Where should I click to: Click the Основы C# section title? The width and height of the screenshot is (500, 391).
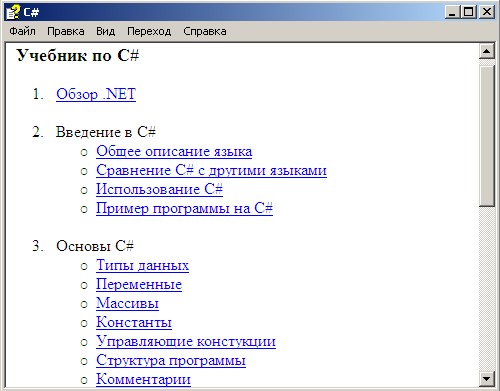coord(95,246)
